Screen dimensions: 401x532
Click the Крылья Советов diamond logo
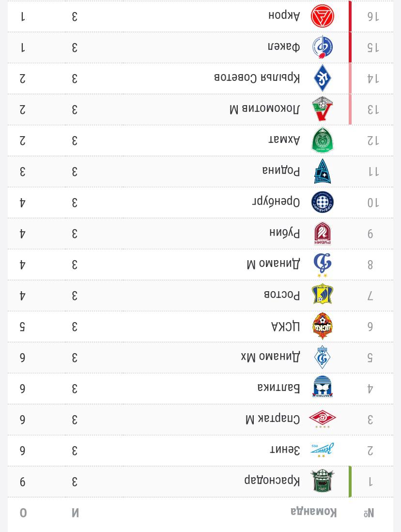322,78
